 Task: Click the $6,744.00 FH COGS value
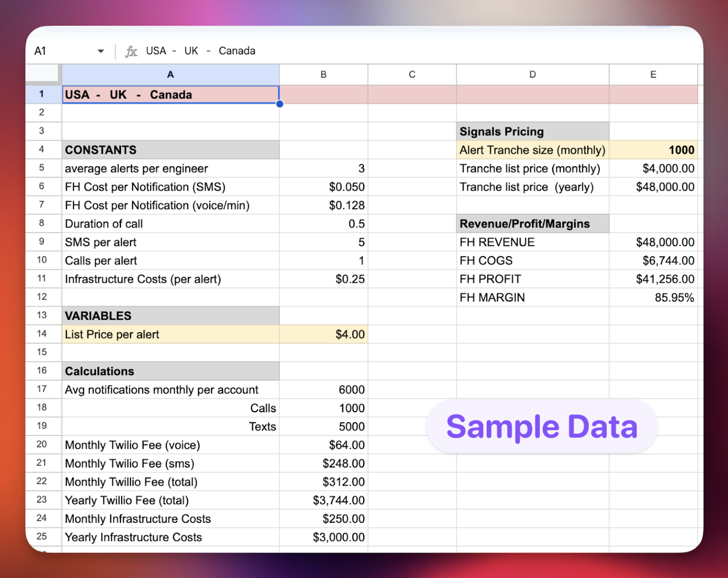[x=653, y=261]
